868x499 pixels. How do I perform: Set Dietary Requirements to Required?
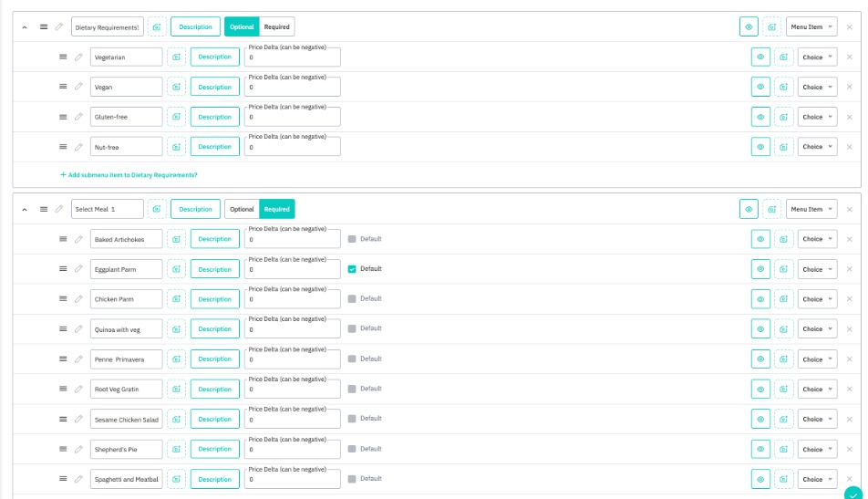click(276, 27)
